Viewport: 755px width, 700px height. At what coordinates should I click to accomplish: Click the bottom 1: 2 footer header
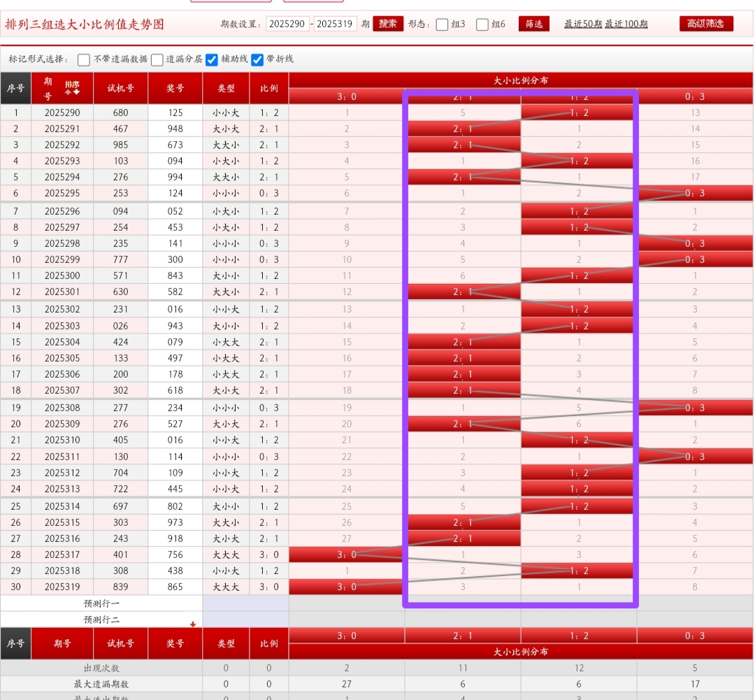[579, 636]
